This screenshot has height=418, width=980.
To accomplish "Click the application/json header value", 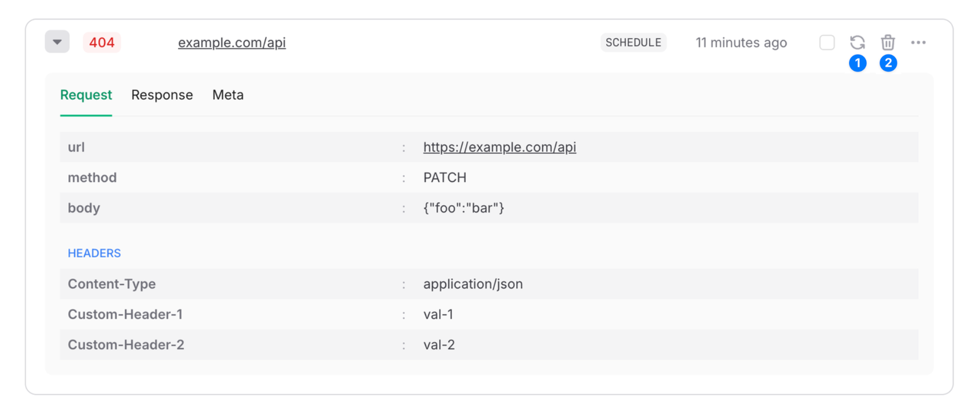I will (473, 284).
